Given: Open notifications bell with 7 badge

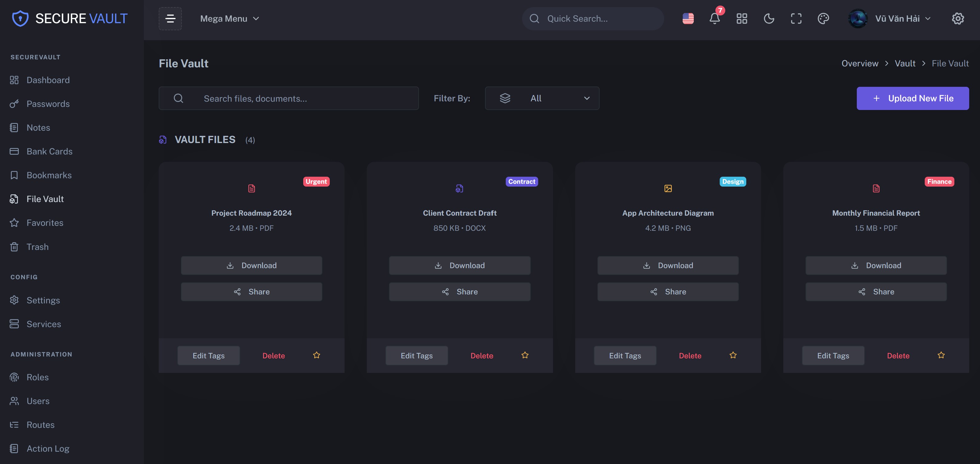Looking at the screenshot, I should click(x=714, y=19).
